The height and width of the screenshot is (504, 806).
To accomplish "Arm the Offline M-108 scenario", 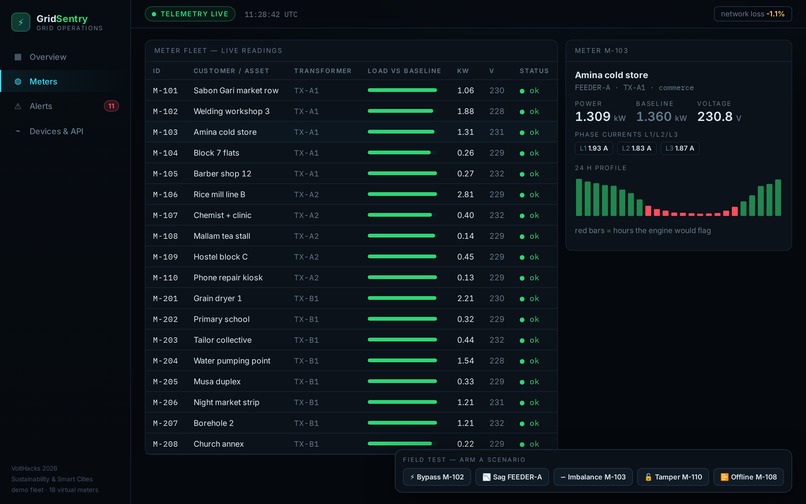I will click(x=748, y=477).
